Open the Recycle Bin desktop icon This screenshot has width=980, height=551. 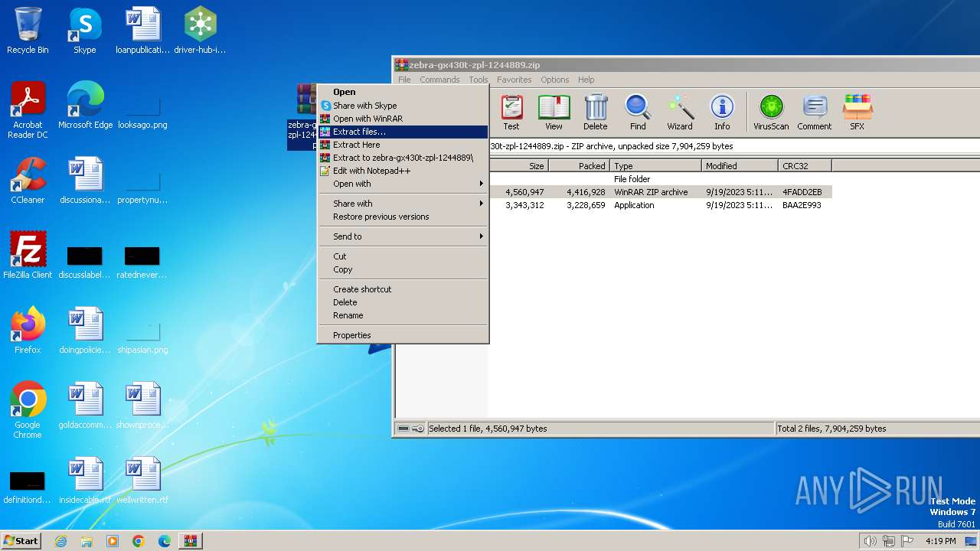[x=28, y=31]
